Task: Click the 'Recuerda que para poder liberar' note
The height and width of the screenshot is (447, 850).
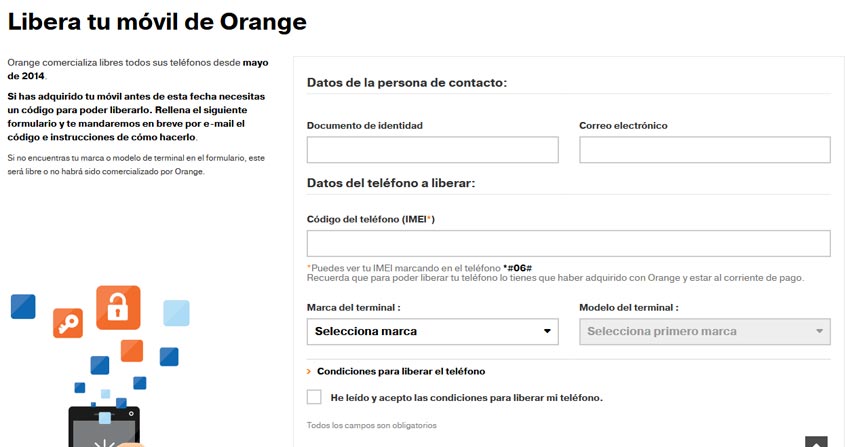Action: coord(555,278)
